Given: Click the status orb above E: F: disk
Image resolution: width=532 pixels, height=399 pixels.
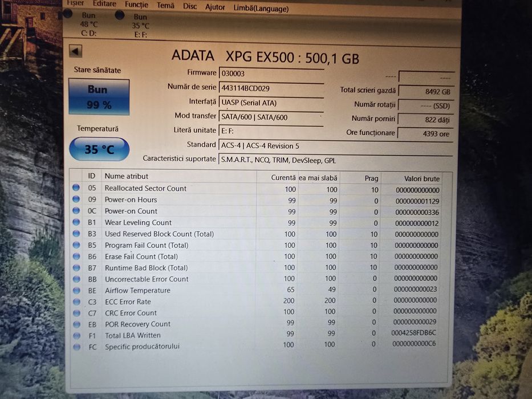Looking at the screenshot, I should tap(119, 15).
